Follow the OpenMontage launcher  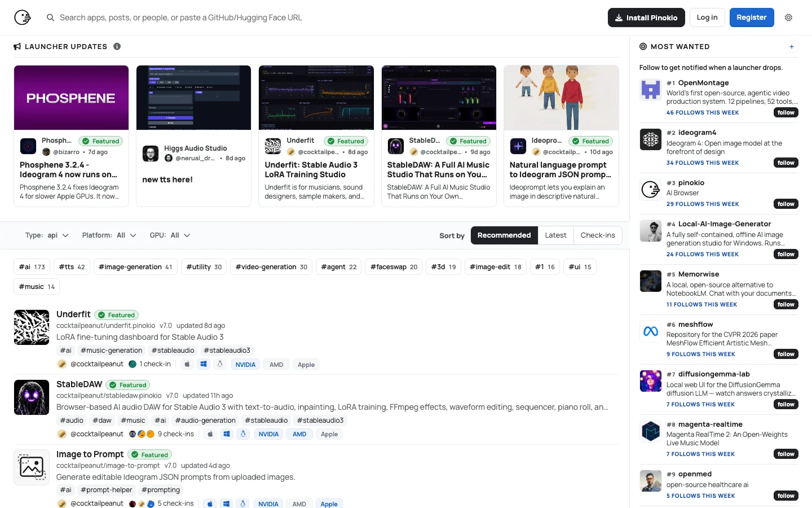click(x=786, y=113)
